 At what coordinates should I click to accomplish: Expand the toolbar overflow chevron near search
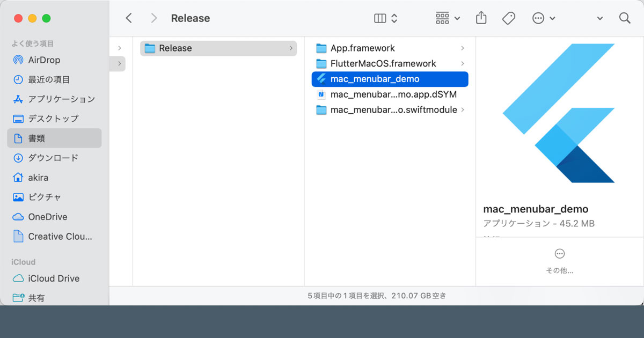(x=600, y=19)
